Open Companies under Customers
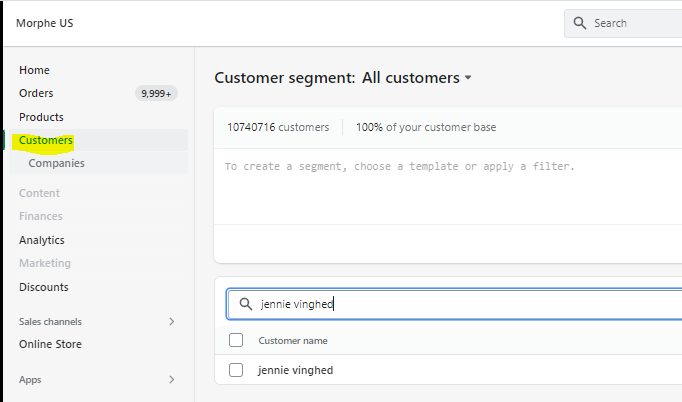This screenshot has width=682, height=402. point(56,163)
